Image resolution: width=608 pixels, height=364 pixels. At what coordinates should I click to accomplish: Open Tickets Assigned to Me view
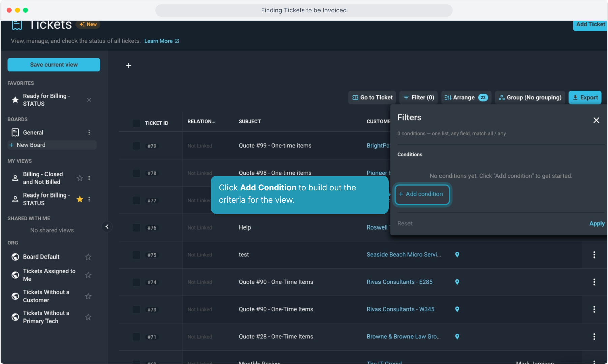click(x=49, y=275)
